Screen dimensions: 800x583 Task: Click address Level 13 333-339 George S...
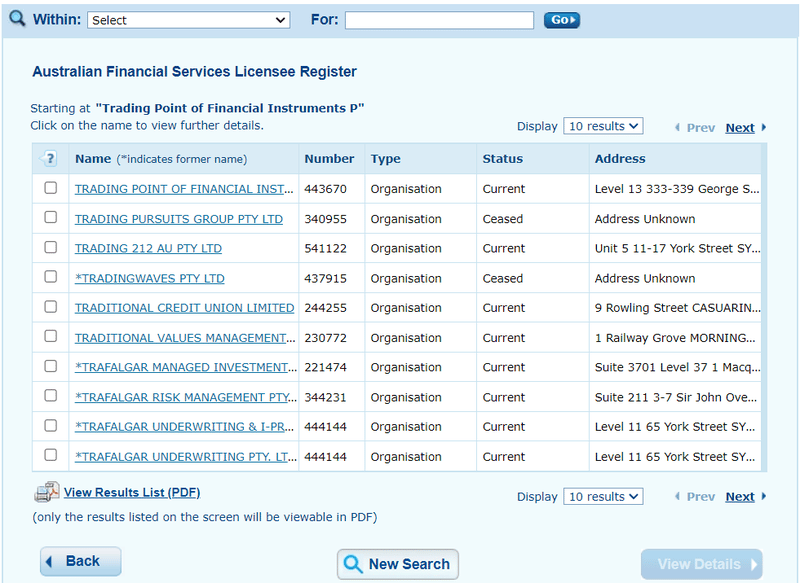point(677,189)
